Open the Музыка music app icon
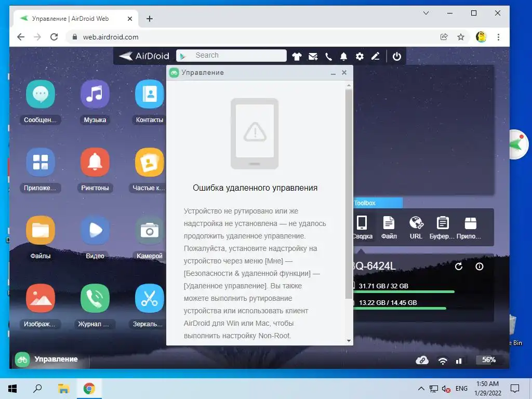 (95, 95)
